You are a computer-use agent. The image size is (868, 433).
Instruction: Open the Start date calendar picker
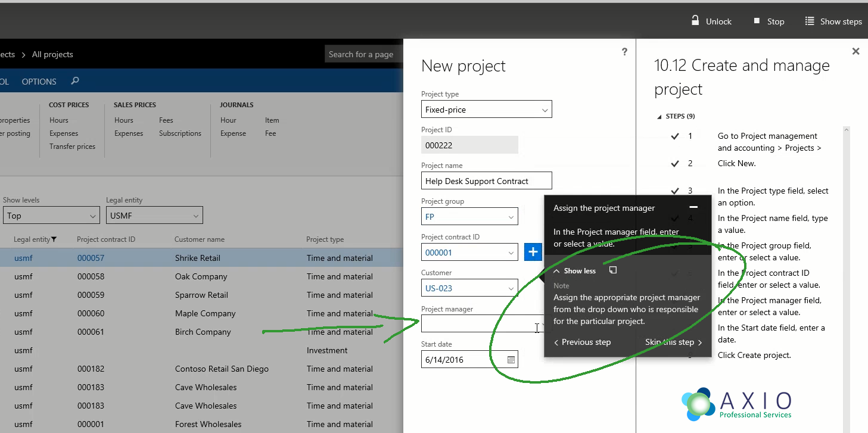coord(511,360)
